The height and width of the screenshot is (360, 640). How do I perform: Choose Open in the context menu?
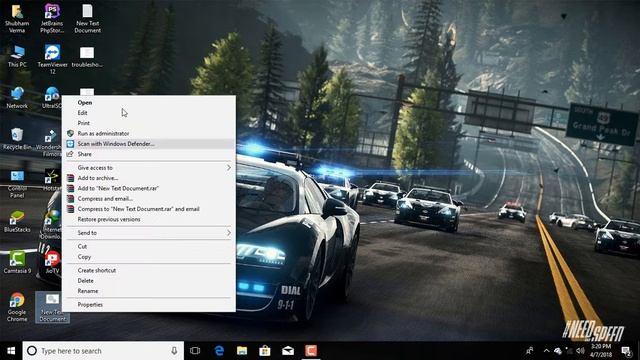(149, 102)
